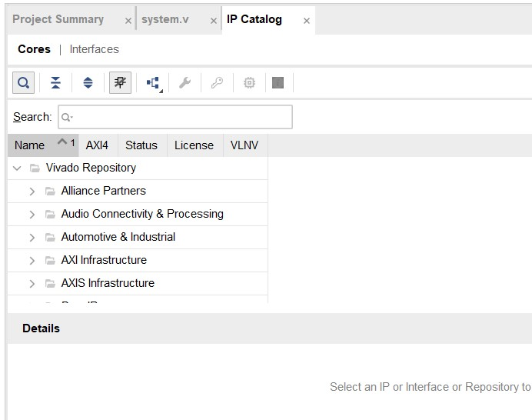Select Vivado Repository tree row
Viewport: 532px width, 420px height.
138,168
